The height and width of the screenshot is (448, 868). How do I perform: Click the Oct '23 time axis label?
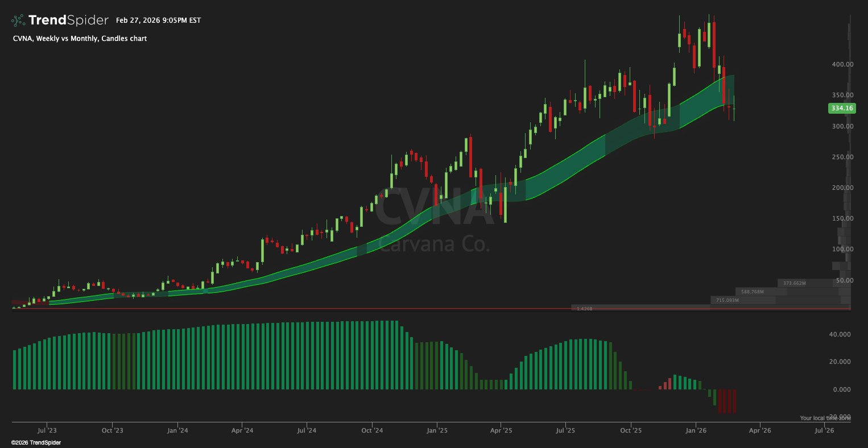click(112, 431)
